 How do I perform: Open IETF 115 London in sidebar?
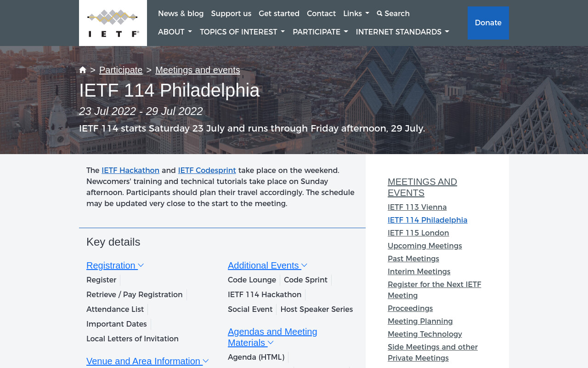coord(418,233)
